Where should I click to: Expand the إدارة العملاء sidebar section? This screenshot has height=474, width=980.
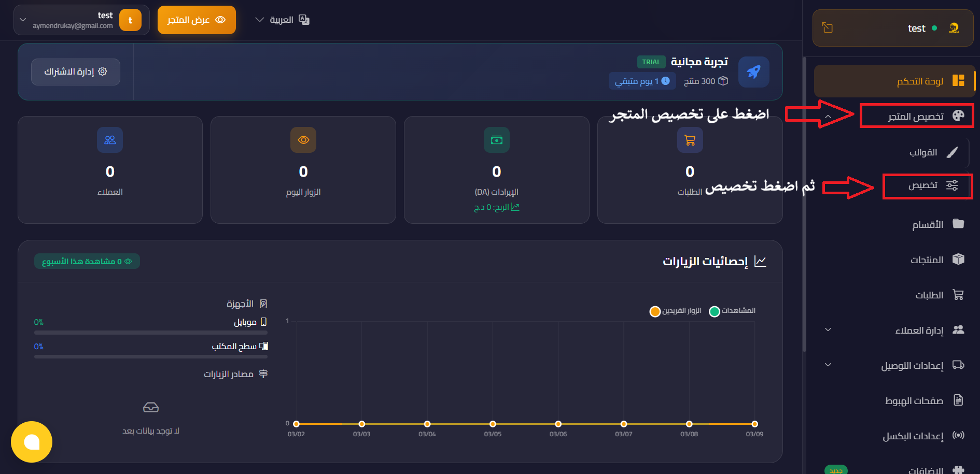[828, 330]
